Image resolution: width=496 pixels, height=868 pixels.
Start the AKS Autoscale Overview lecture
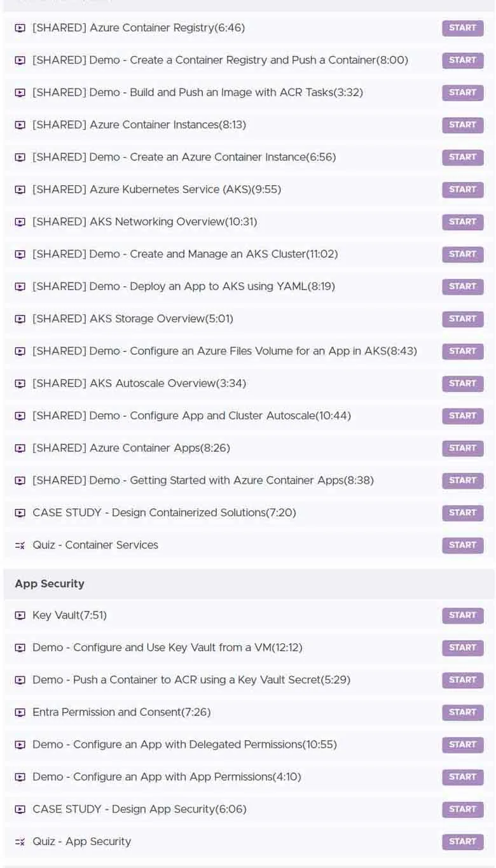coord(463,384)
